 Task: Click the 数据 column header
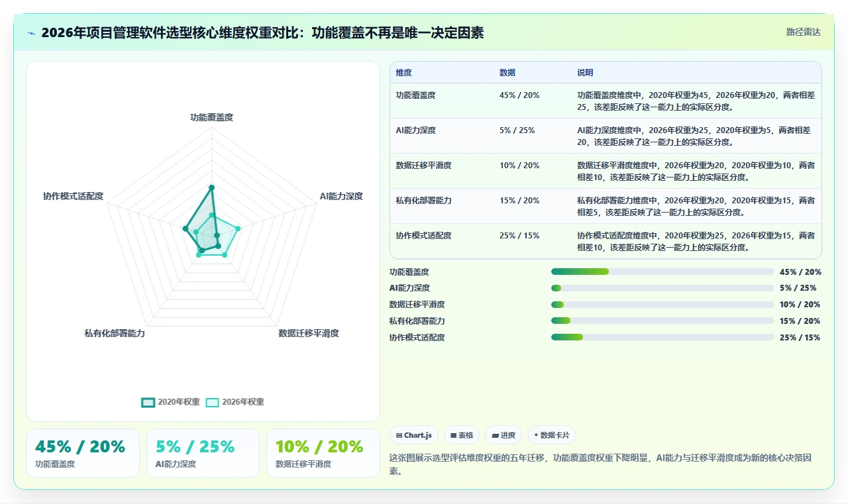click(507, 72)
